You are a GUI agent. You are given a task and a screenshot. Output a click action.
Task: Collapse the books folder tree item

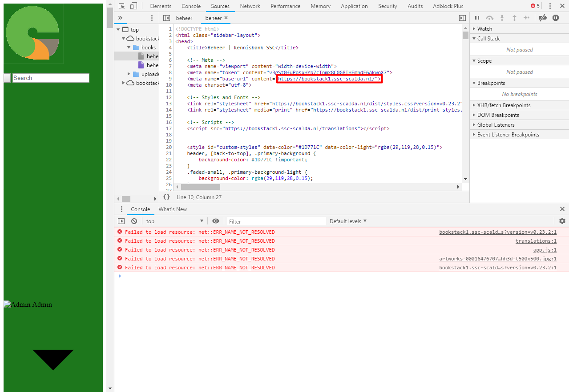[x=129, y=47]
